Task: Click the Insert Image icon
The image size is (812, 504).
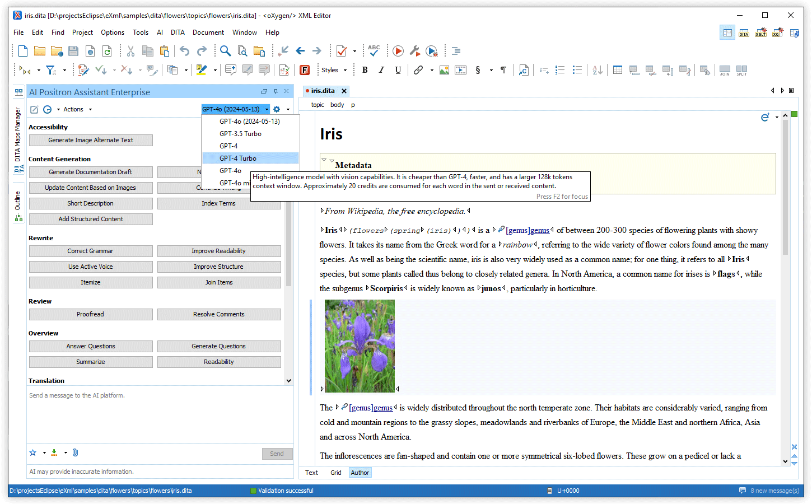Action: click(x=444, y=70)
